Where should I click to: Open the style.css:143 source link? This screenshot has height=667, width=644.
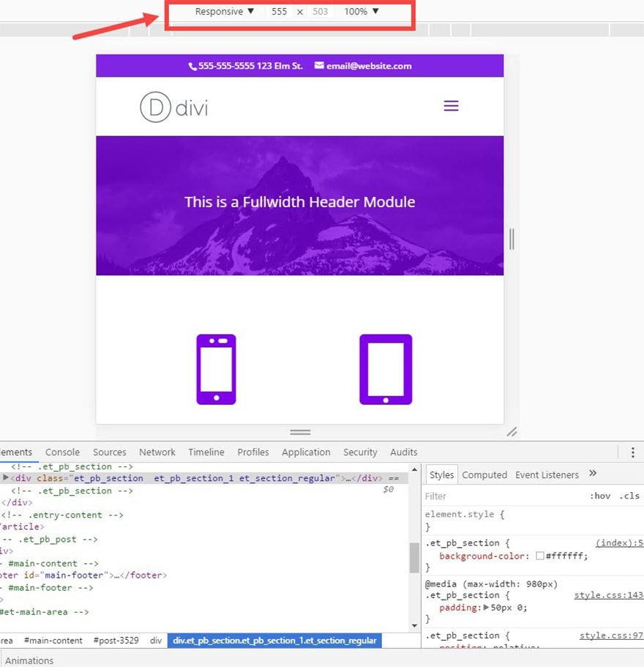click(608, 596)
